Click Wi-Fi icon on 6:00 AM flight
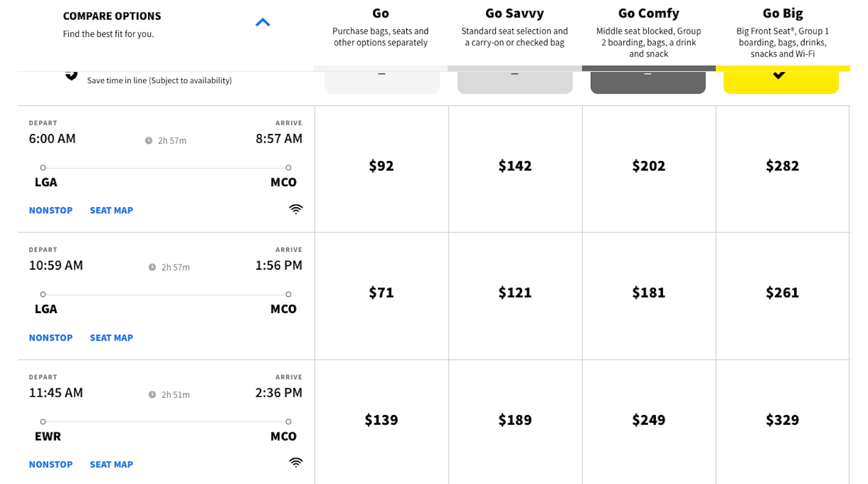Image resolution: width=868 pixels, height=484 pixels. tap(296, 209)
